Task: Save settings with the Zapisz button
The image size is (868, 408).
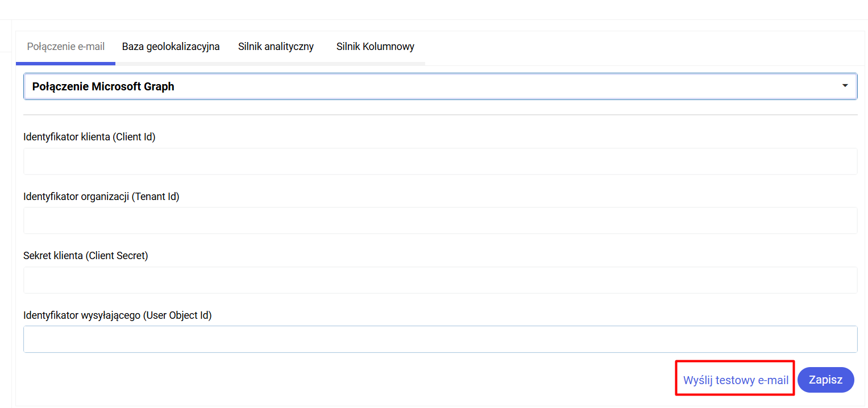Action: tap(825, 380)
